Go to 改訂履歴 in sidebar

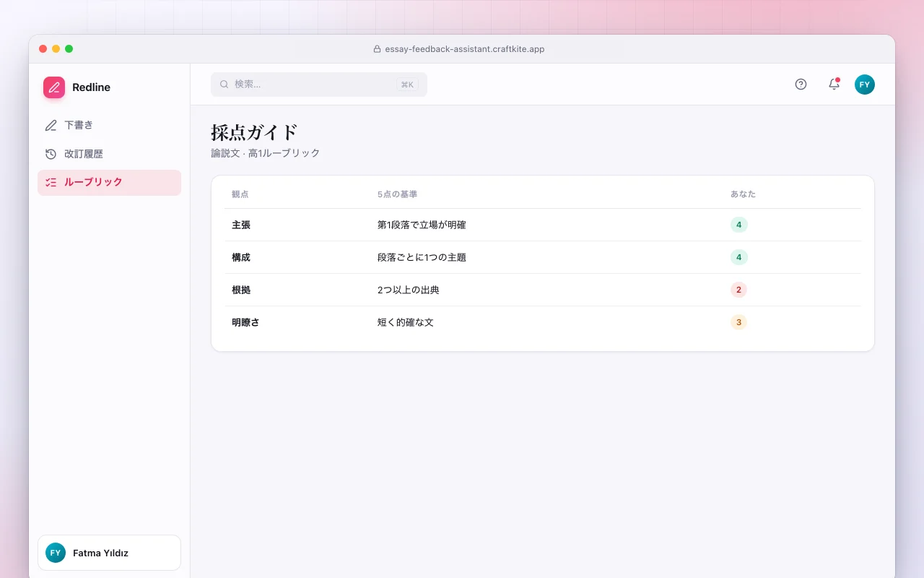[109, 154]
